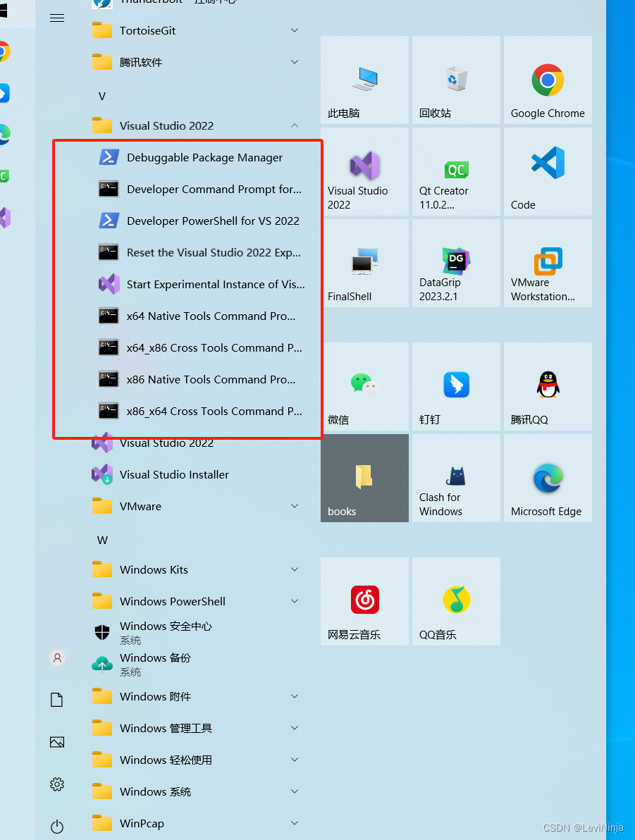Image resolution: width=635 pixels, height=840 pixels.
Task: Open the DataGrip 2023.2.1 tile
Action: (456, 264)
